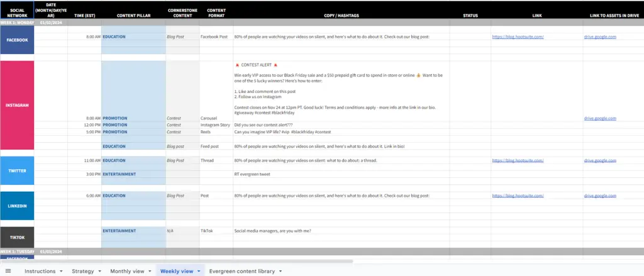Follow the drive.google.com link in Instagram row

click(x=599, y=118)
